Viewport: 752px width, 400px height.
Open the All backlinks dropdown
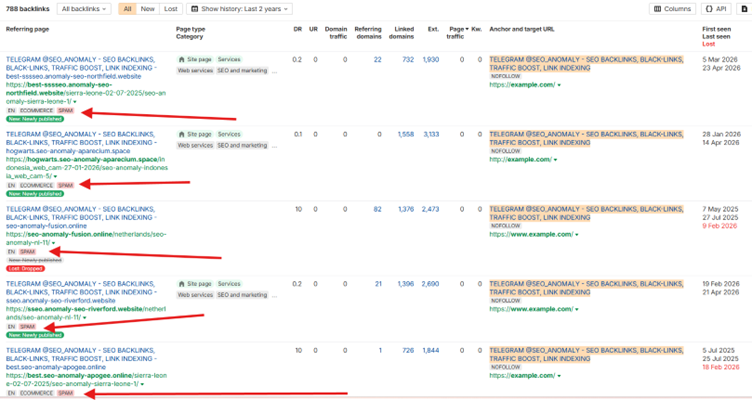[x=84, y=9]
